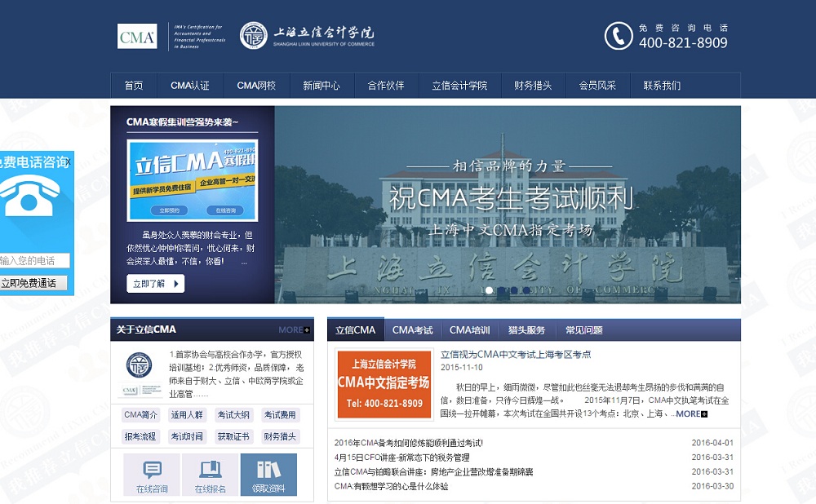Viewport: 816px width, 504px height.
Task: Open 获取证书 link
Action: (x=233, y=437)
